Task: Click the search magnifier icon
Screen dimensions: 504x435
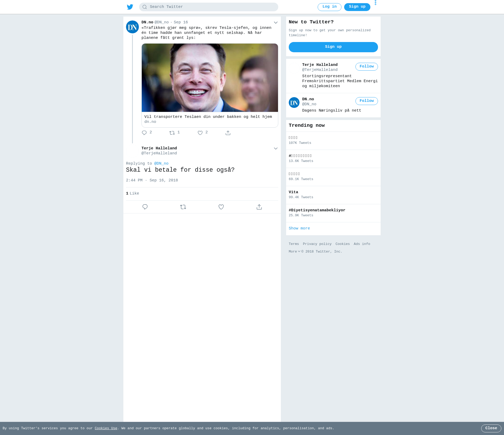Action: [145, 7]
